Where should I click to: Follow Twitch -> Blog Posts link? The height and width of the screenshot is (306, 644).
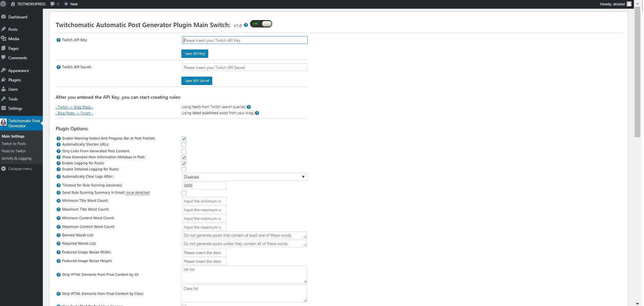pyautogui.click(x=74, y=107)
